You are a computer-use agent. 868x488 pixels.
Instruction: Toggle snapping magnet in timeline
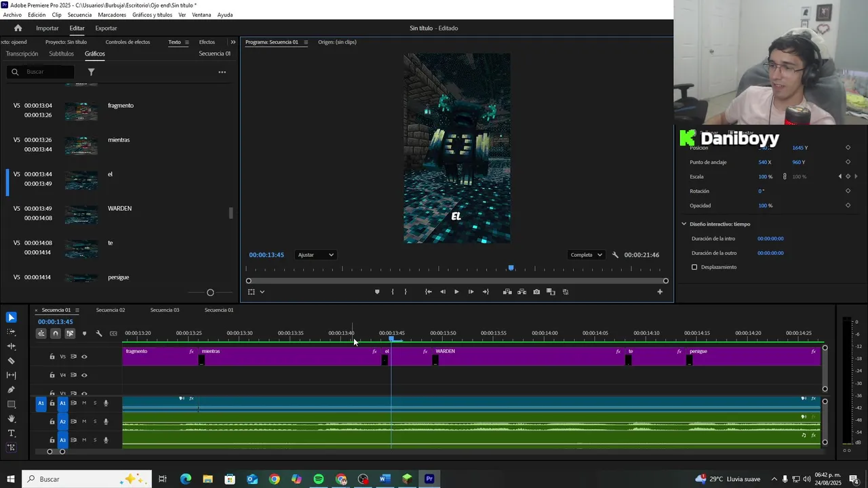(56, 333)
